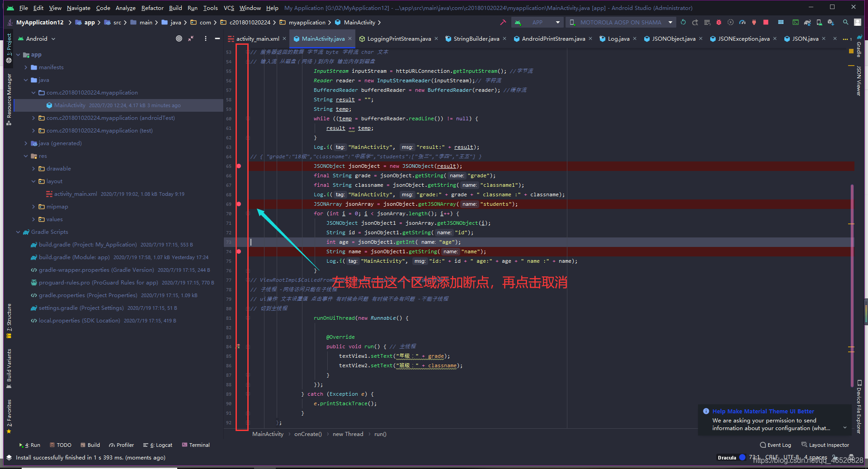
Task: Click the editor vertical scrollbar thumb
Action: pos(852,285)
